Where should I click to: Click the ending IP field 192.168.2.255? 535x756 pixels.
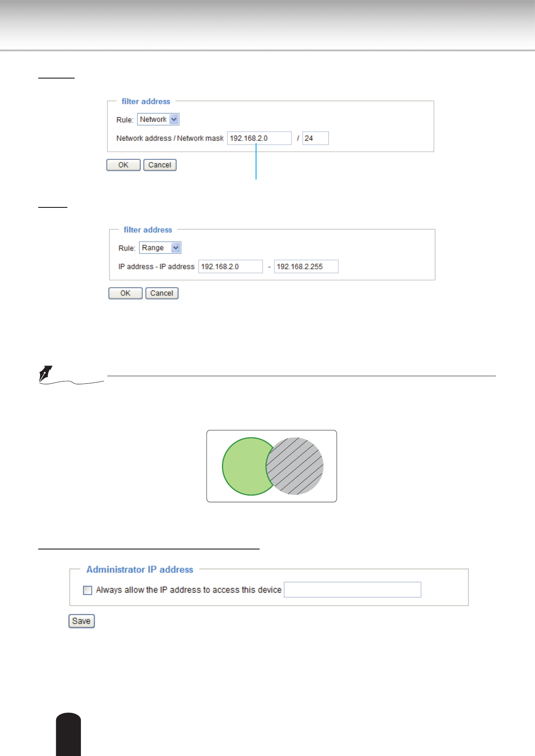tap(306, 267)
